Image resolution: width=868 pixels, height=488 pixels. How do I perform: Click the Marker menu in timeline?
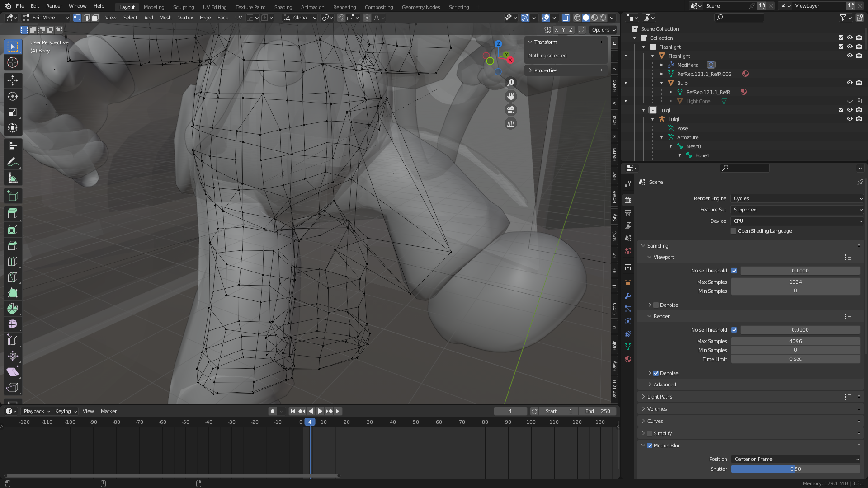click(x=108, y=411)
